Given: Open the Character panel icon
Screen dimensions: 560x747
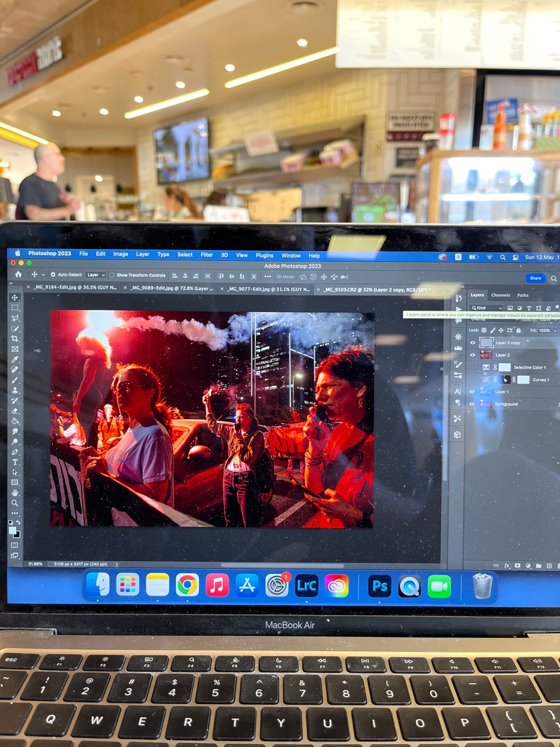Looking at the screenshot, I should [457, 392].
